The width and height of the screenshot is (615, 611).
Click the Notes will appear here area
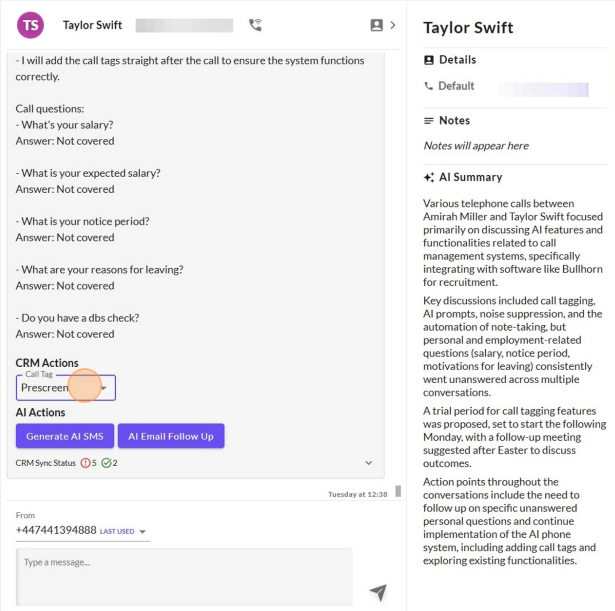[476, 146]
